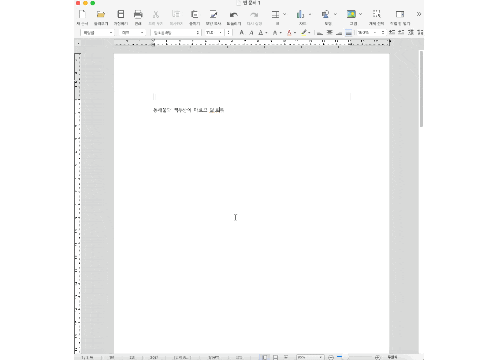Apply underline with the underlined A icon
This screenshot has width=480, height=360.
(261, 32)
